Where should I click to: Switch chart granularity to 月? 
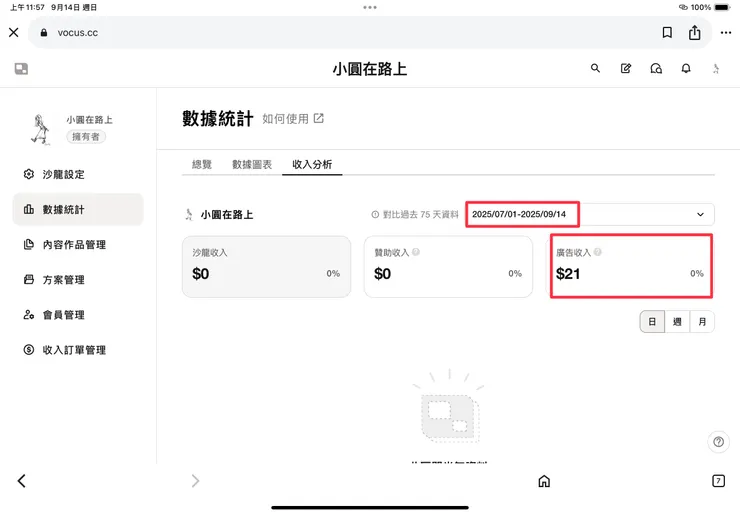(x=702, y=322)
